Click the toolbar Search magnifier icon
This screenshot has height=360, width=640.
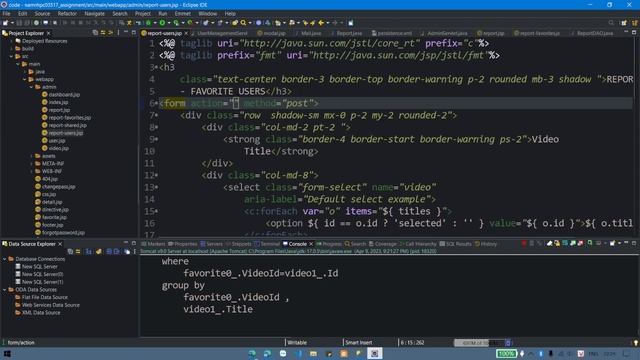click(243, 23)
